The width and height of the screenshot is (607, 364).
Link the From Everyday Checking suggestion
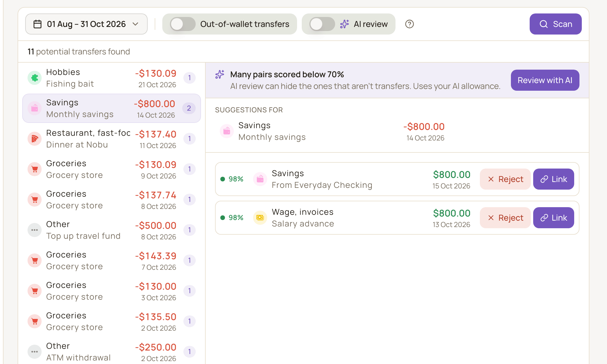pos(554,179)
